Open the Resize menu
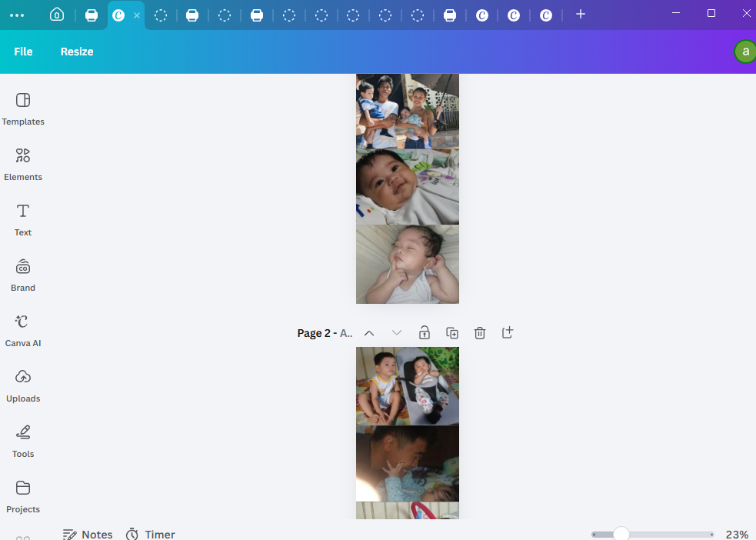This screenshot has width=756, height=540. [77, 52]
